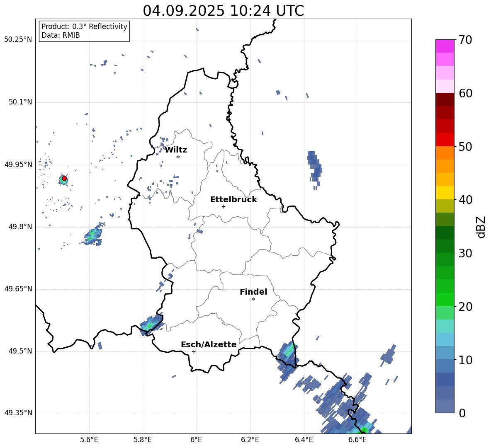
Task: Click the 0 tick label on colorbar
Action: 462,413
